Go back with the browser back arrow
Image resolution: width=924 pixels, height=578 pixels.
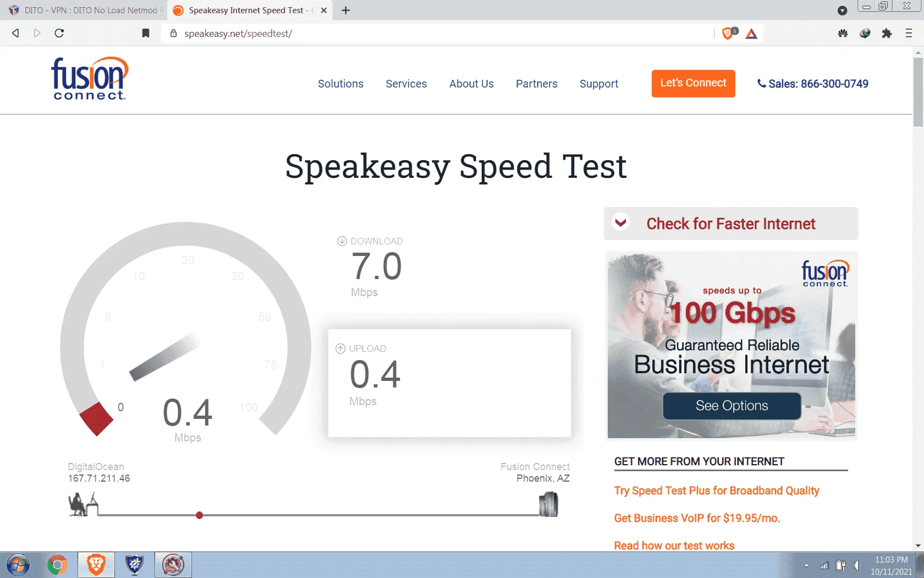tap(15, 33)
